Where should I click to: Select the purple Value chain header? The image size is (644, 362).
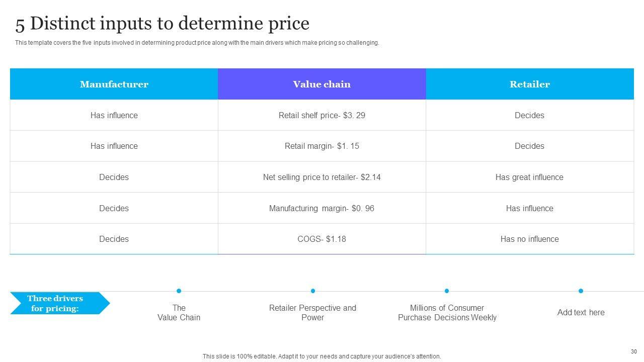[x=321, y=84]
